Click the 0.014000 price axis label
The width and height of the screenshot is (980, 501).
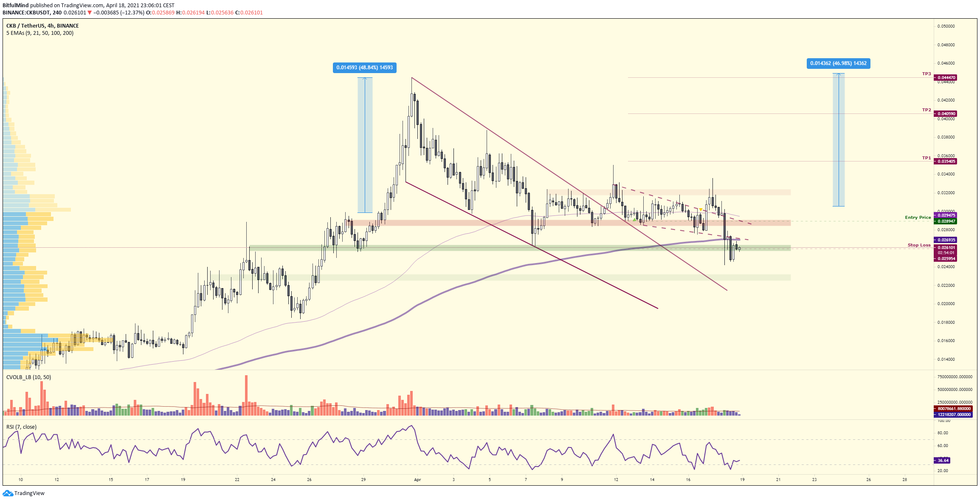click(946, 359)
